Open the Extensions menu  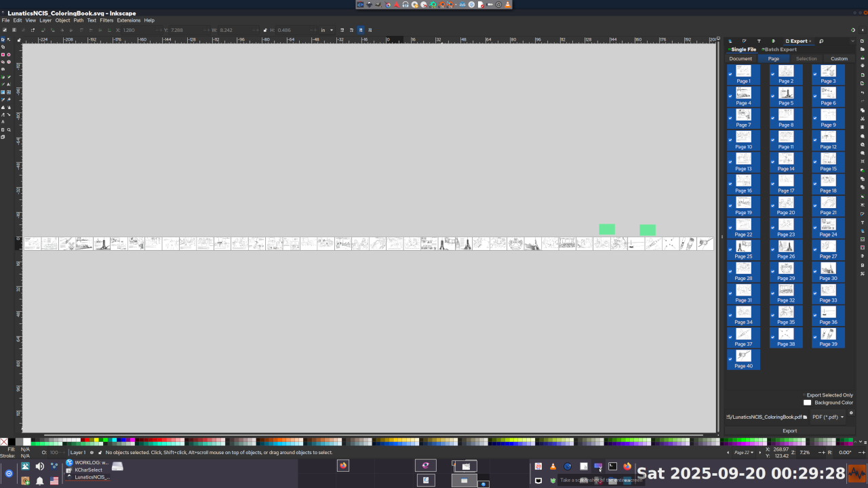[129, 20]
